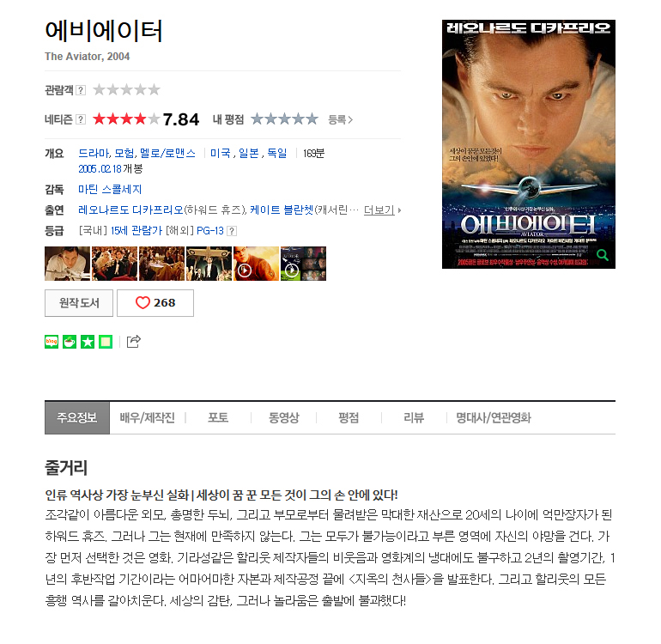Open help icon next to 네티즌
Image resolution: width=661 pixels, height=644 pixels.
tap(81, 119)
